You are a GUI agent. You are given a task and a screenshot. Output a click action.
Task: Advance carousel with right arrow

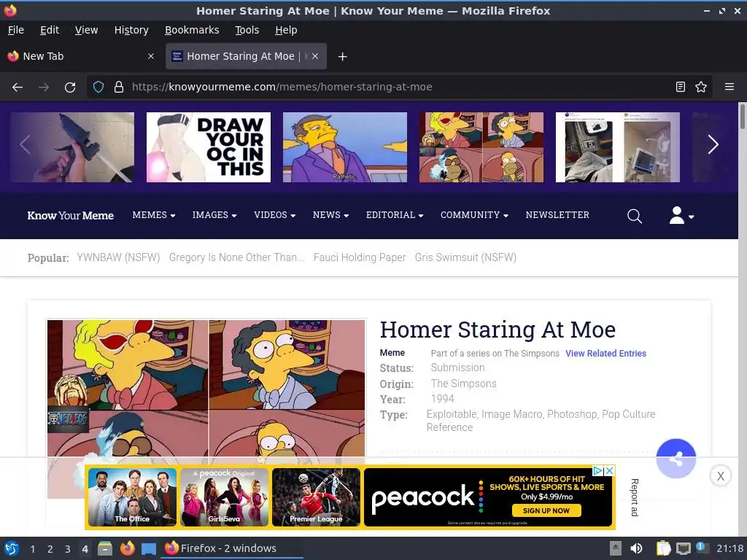pos(713,145)
